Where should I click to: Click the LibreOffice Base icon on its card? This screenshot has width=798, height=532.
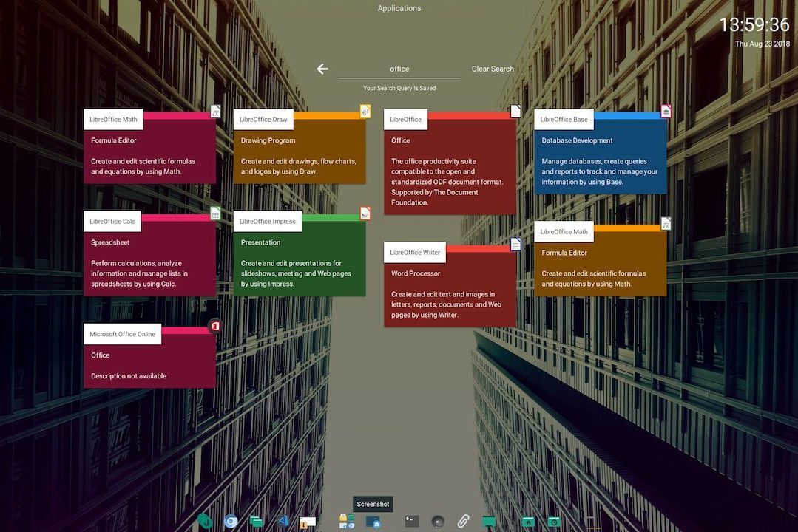pyautogui.click(x=665, y=110)
